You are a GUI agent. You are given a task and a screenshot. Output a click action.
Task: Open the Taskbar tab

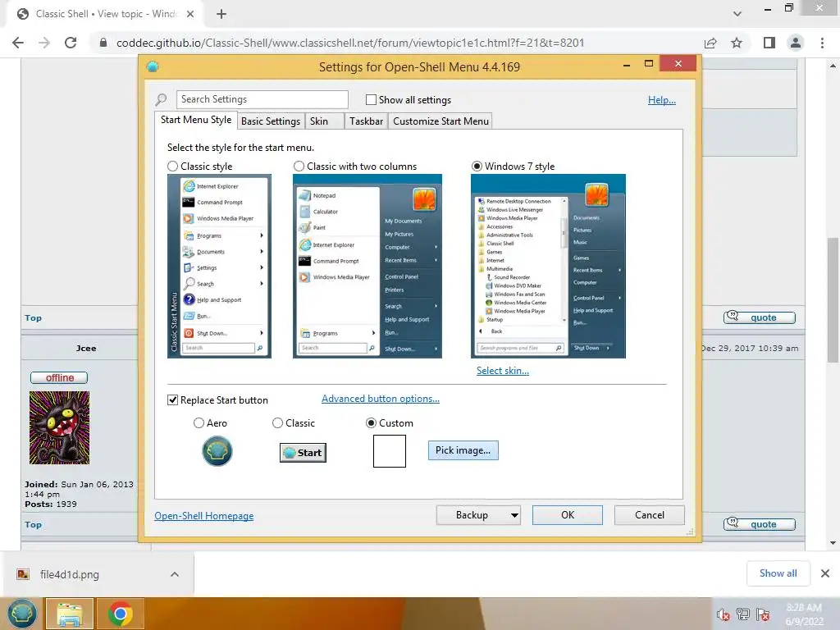(367, 121)
